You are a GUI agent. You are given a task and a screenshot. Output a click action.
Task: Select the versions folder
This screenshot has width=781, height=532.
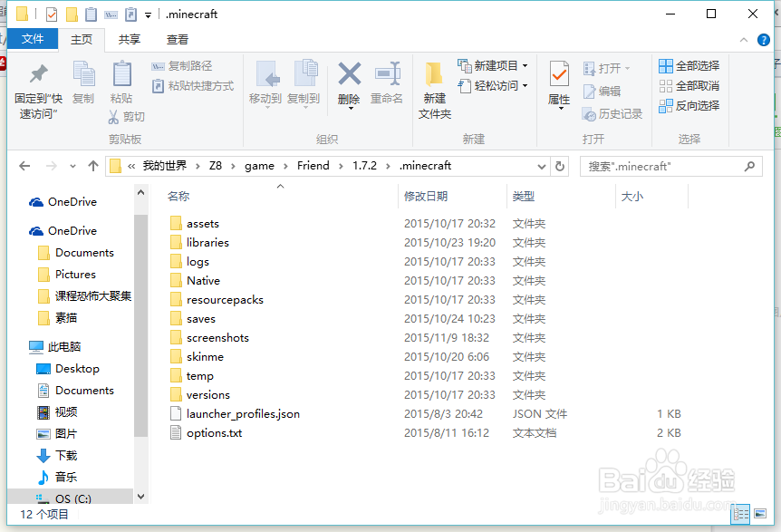(x=208, y=395)
